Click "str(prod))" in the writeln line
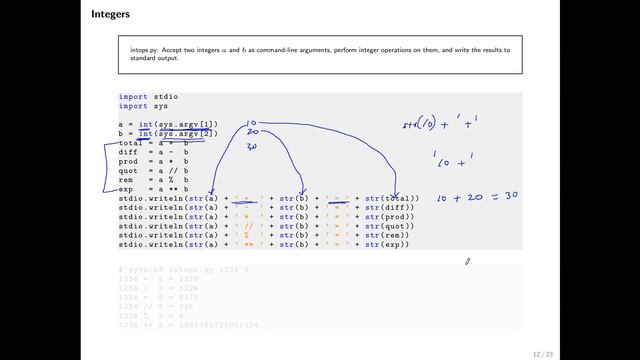Screen dimensions: 640x360 coord(389,217)
